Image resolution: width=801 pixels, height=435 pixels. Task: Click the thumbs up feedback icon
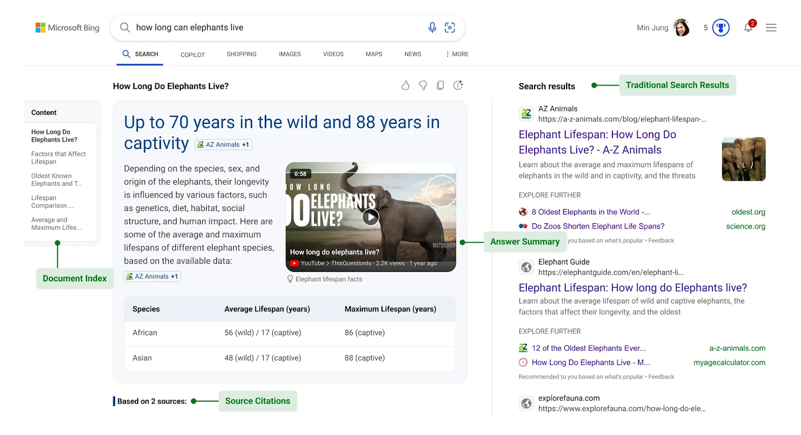pos(405,86)
